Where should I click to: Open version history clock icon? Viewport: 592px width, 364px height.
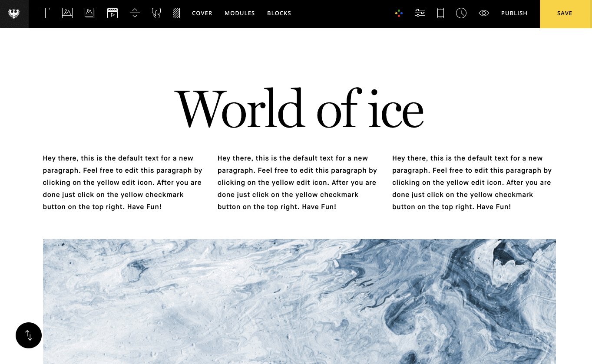461,13
